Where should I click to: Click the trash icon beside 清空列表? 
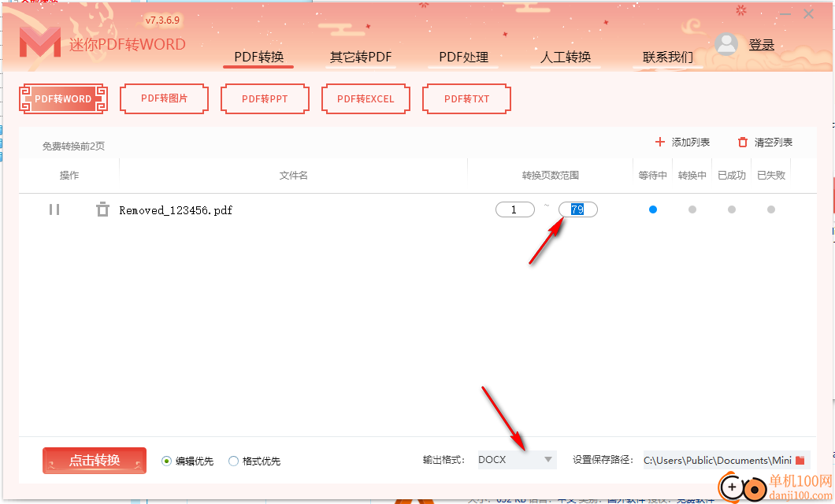point(742,142)
